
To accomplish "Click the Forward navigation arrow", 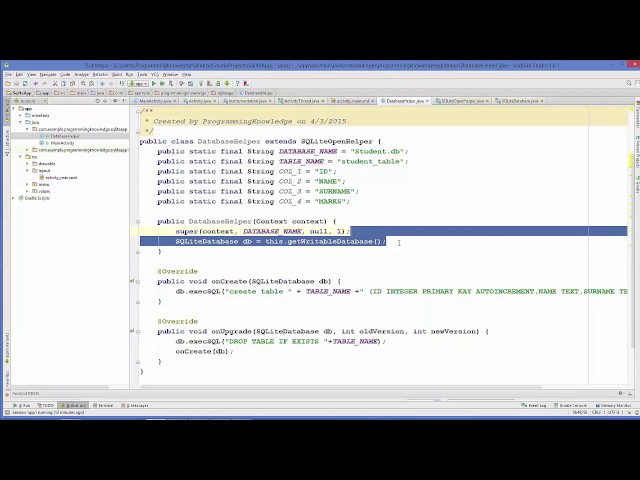I will [x=111, y=83].
